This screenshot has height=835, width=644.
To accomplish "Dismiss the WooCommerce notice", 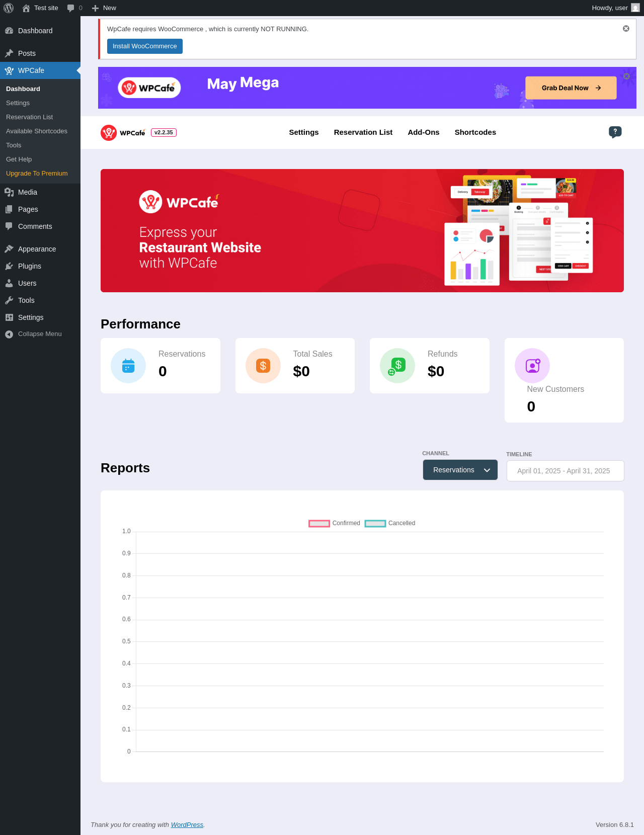I will 626,29.
